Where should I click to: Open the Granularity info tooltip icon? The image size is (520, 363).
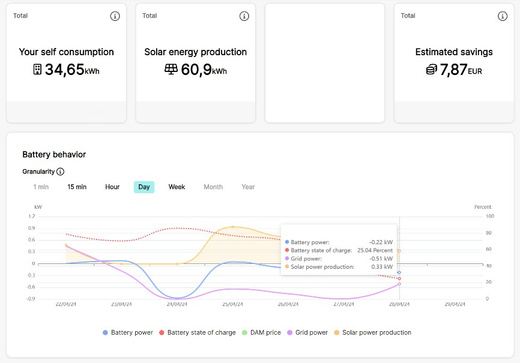60,172
